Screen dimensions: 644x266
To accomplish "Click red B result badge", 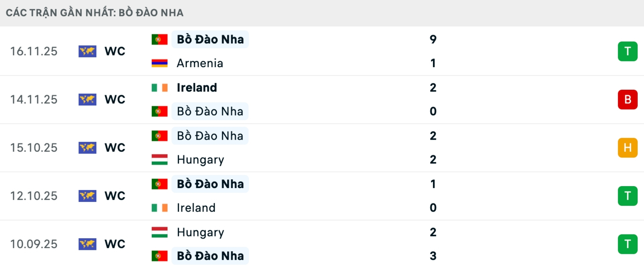I will 627,99.
